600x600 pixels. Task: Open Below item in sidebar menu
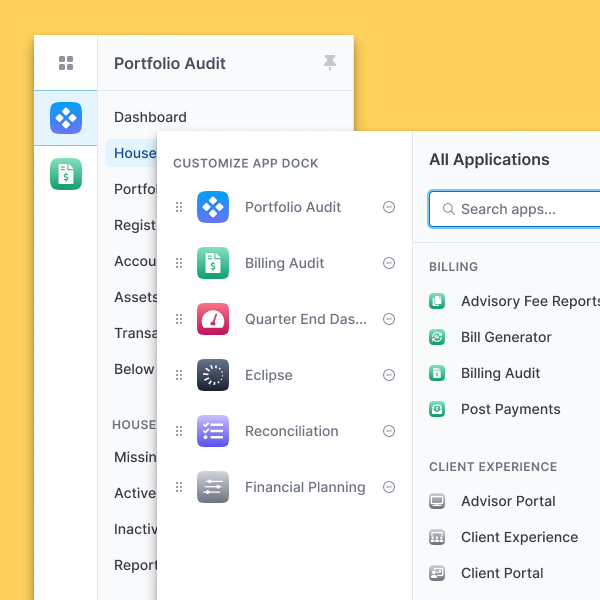[134, 369]
